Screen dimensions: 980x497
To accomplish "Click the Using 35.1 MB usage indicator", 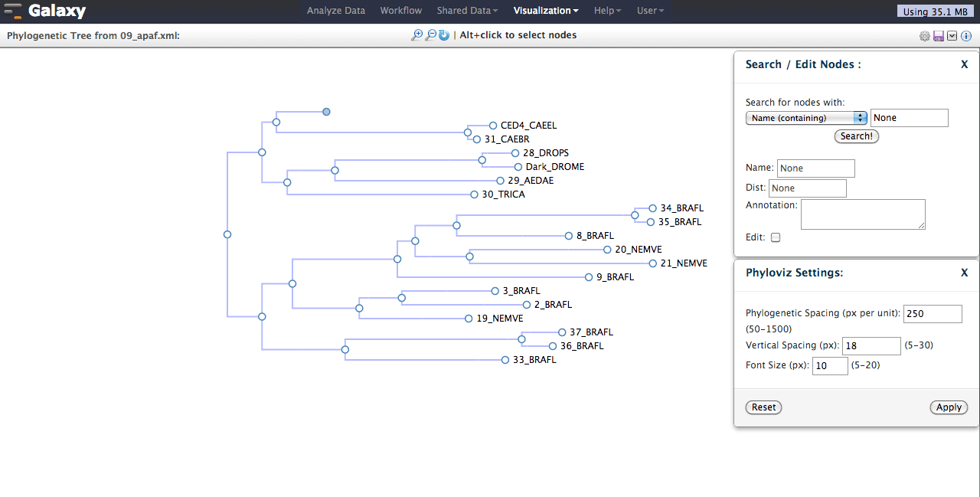I will click(x=935, y=11).
